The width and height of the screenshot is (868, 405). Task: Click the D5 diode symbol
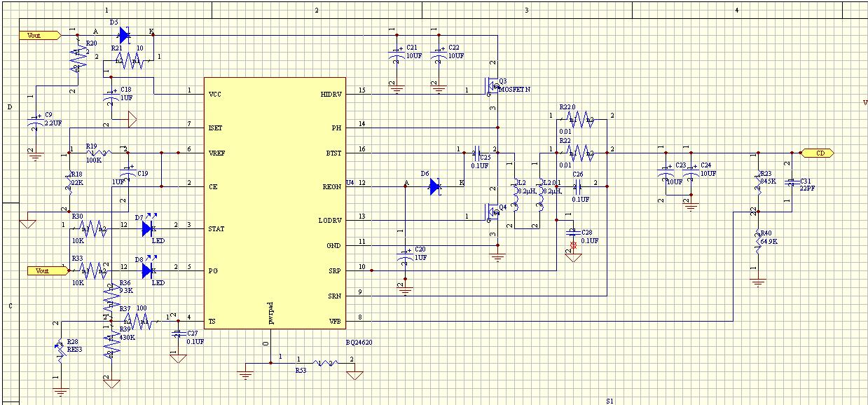125,35
